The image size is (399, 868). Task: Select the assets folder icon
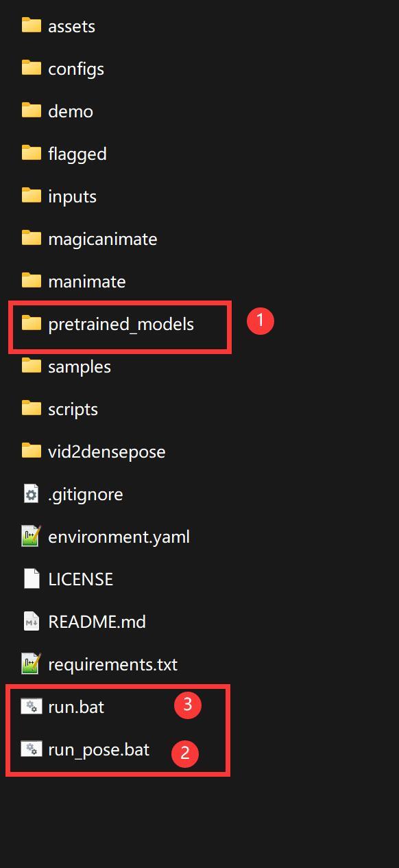pos(32,26)
